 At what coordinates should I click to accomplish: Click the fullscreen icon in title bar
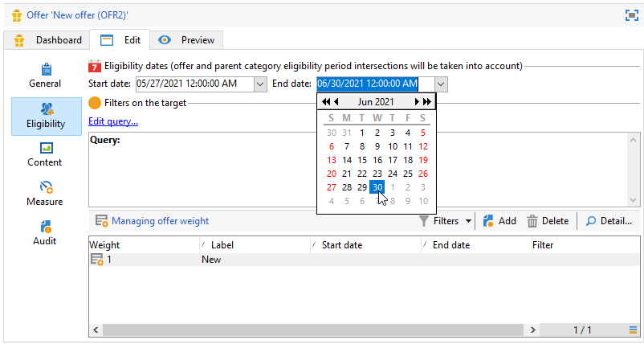(x=631, y=15)
